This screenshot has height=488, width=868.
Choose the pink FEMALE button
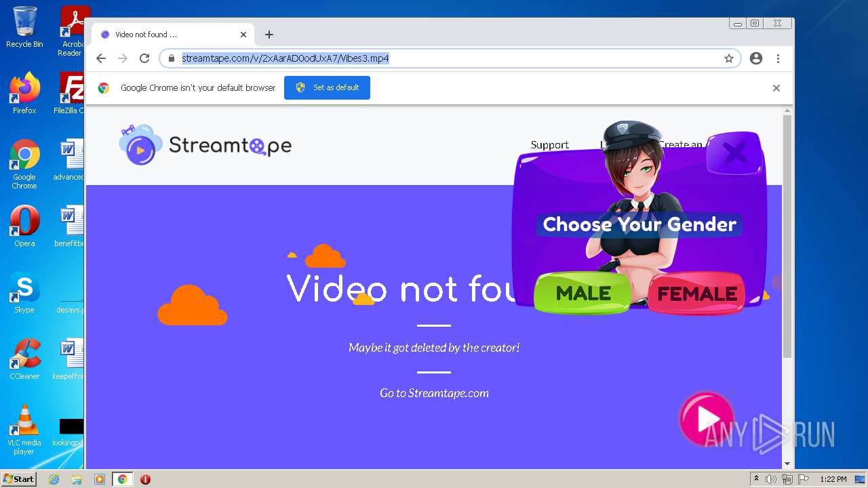click(696, 293)
